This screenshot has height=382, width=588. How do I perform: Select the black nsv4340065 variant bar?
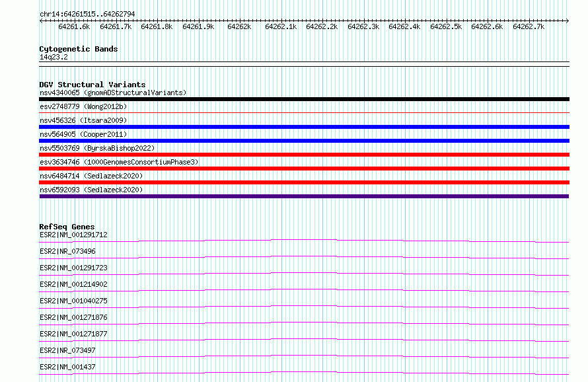tap(304, 99)
